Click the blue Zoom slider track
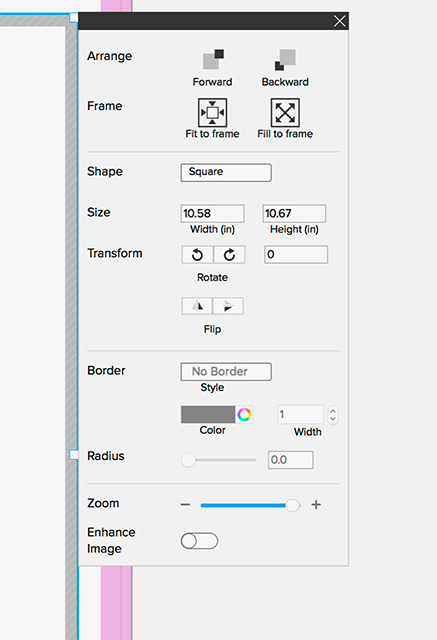The height and width of the screenshot is (640, 437). click(243, 505)
